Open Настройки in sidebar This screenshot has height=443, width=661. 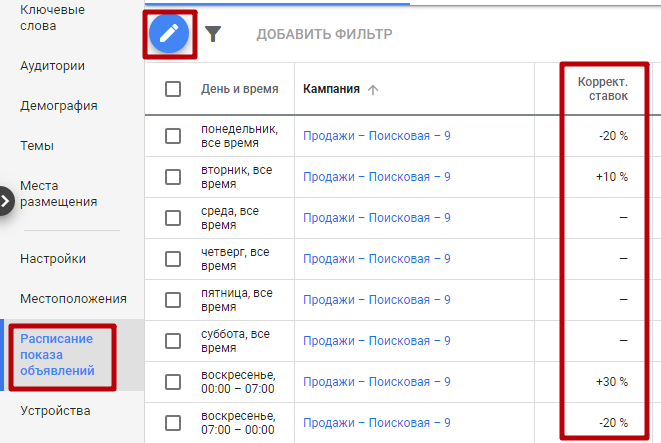point(53,258)
